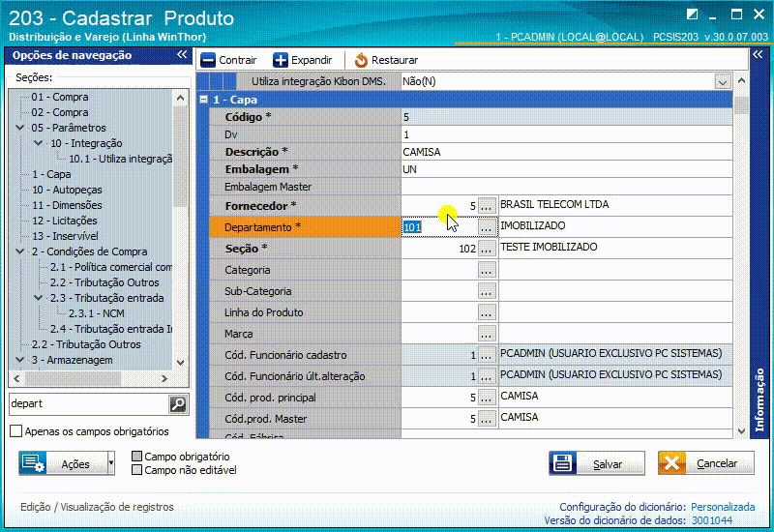This screenshot has height=532, width=774.
Task: Click the floppy disk Salvar icon
Action: coord(563,463)
